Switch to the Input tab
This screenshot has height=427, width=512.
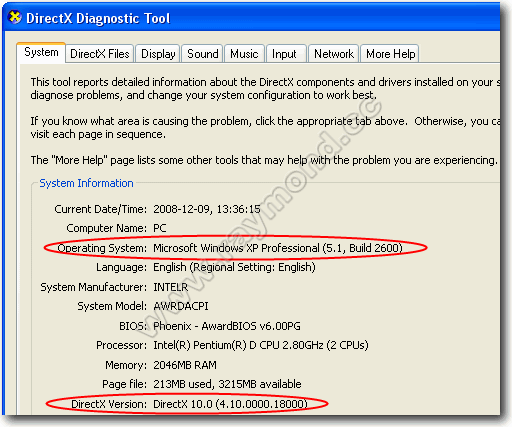tap(286, 54)
